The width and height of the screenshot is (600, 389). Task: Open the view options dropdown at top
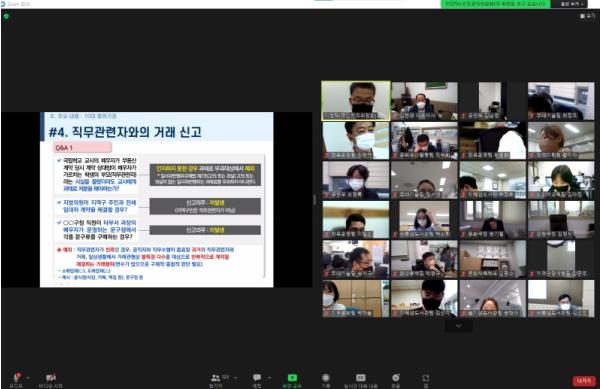point(572,4)
